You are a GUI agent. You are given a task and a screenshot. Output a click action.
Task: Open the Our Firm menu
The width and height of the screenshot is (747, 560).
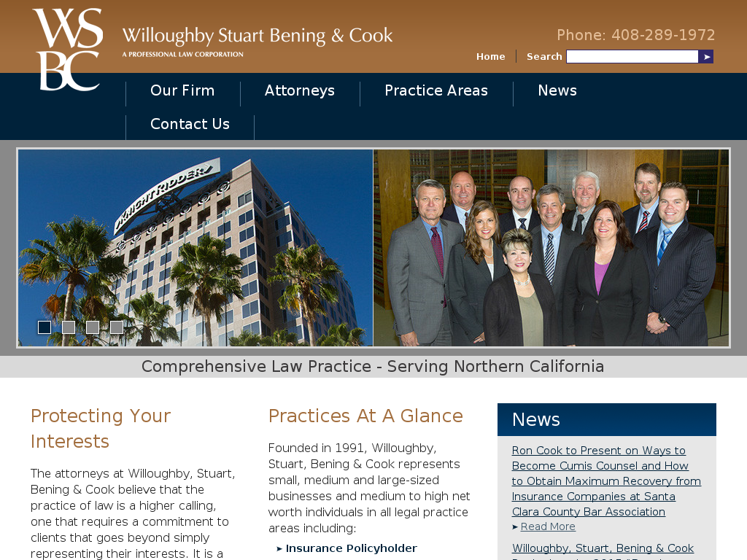click(x=182, y=90)
